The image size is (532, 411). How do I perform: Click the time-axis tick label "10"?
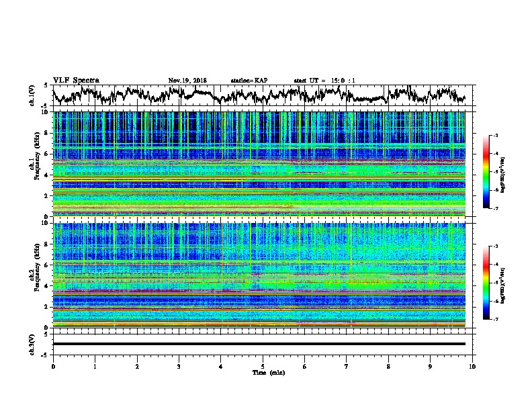coord(472,367)
